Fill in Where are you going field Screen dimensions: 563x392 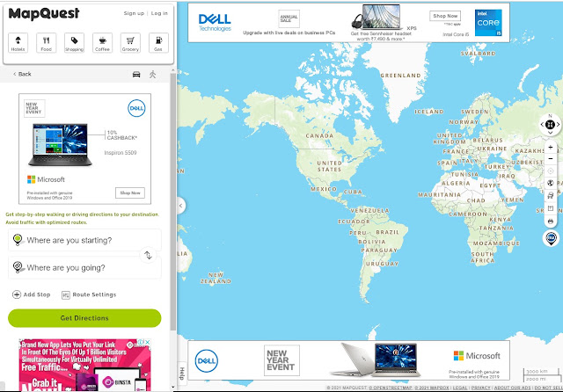(x=84, y=267)
